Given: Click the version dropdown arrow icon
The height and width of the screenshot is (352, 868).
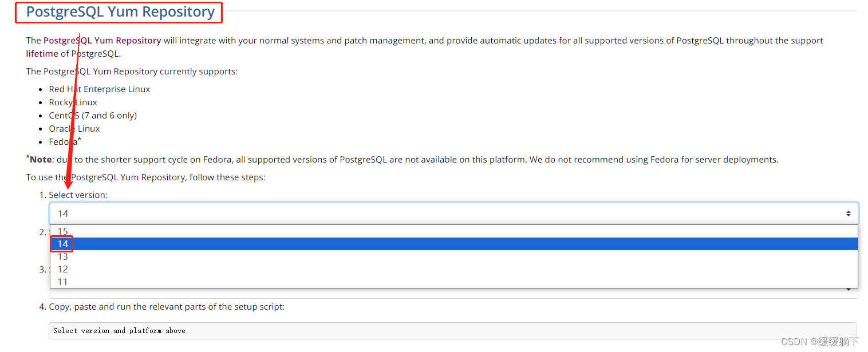Looking at the screenshot, I should [848, 213].
